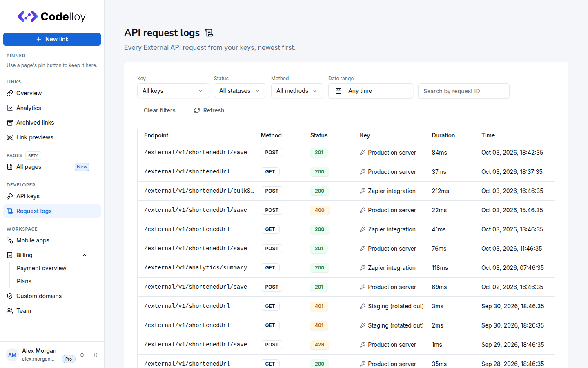Click the Team people icon
Screen dimensions: 588x368
click(x=10, y=311)
